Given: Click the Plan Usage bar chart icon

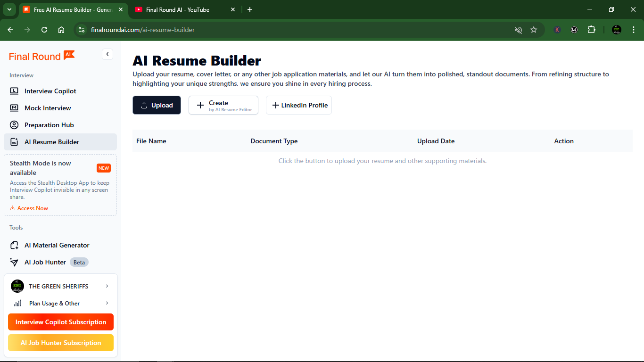Looking at the screenshot, I should tap(18, 303).
